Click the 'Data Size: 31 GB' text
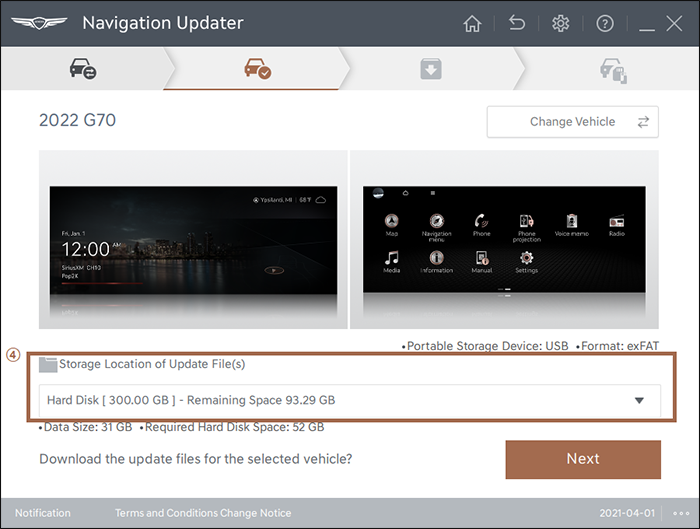Viewport: 700px width, 529px height. click(86, 427)
